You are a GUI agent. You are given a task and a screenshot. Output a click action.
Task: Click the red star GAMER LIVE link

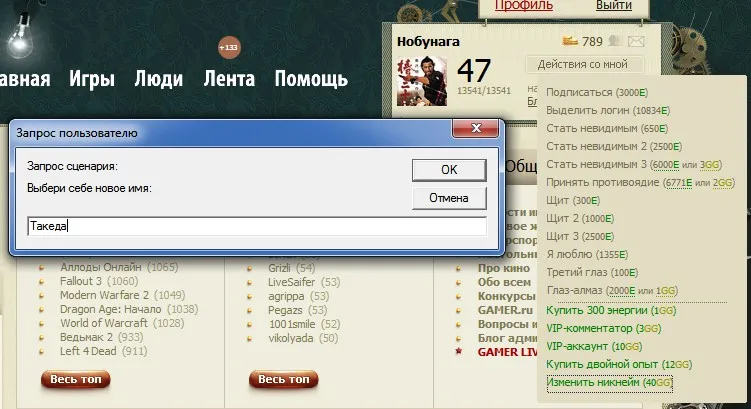click(507, 352)
